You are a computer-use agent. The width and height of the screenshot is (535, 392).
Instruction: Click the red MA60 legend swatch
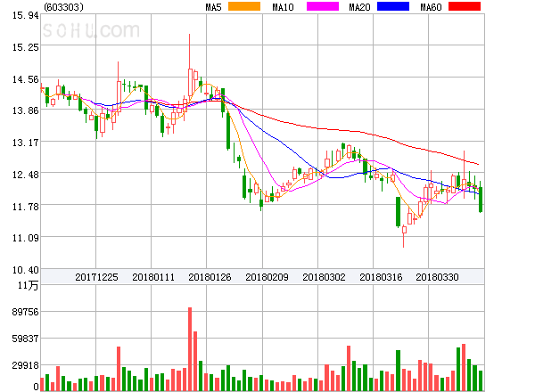coord(465,6)
